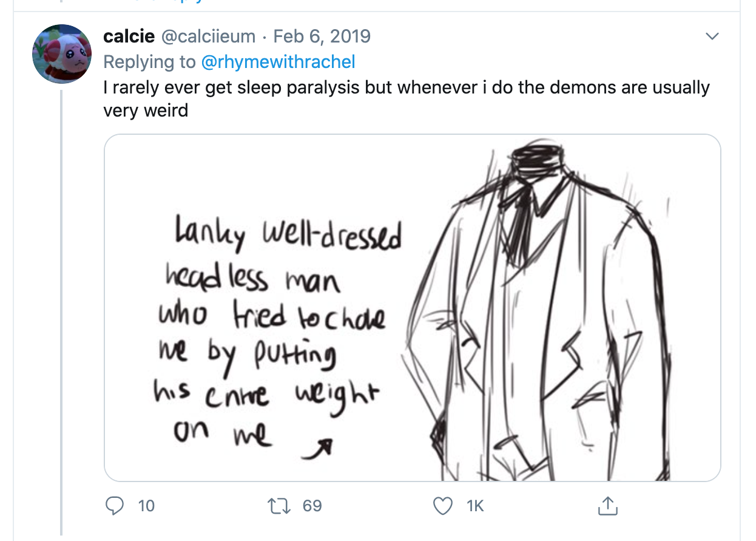Click the display name "calcie"

tap(129, 36)
